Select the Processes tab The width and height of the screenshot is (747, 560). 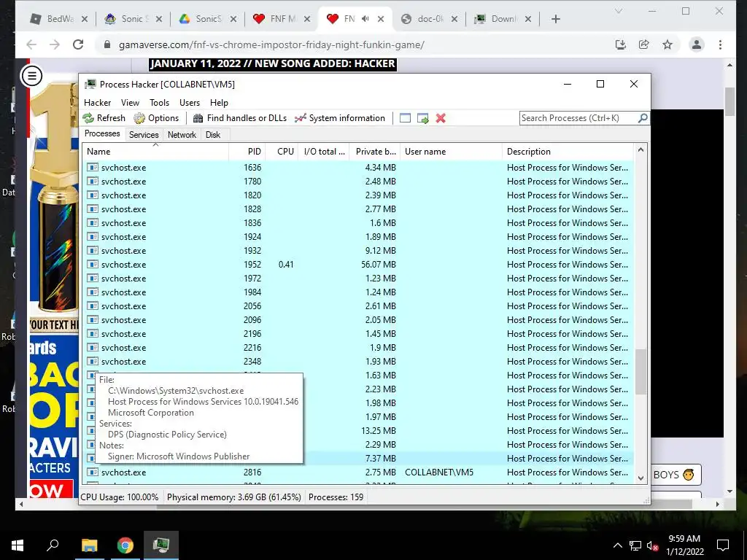102,134
